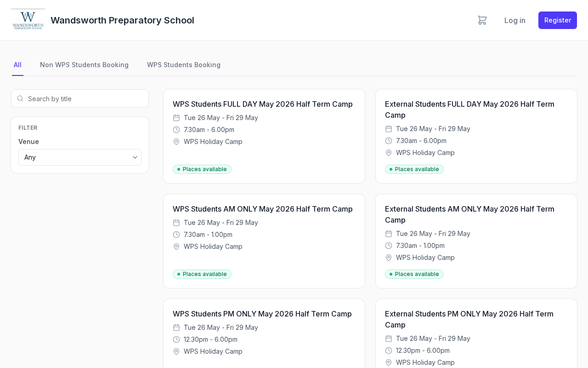Focus the Search by title field

tap(80, 98)
